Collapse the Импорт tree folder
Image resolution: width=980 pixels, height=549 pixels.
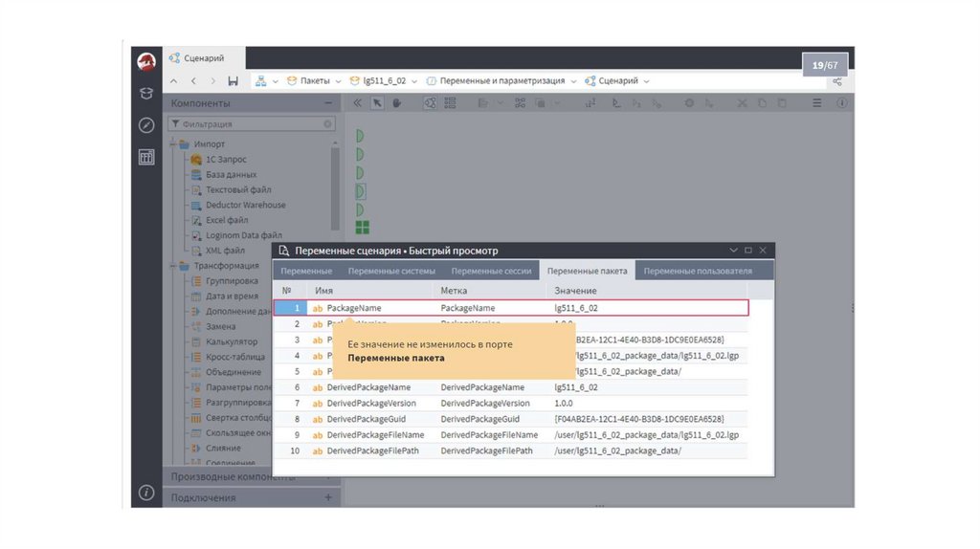pos(173,144)
